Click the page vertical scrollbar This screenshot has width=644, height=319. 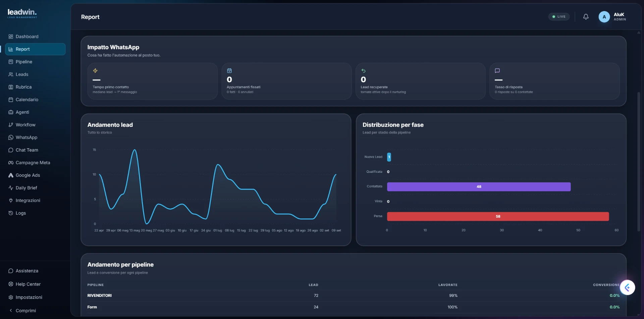[x=639, y=161]
